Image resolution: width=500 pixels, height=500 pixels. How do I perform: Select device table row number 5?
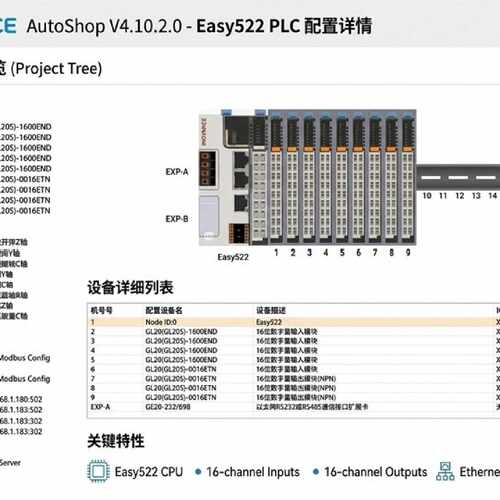point(293,360)
